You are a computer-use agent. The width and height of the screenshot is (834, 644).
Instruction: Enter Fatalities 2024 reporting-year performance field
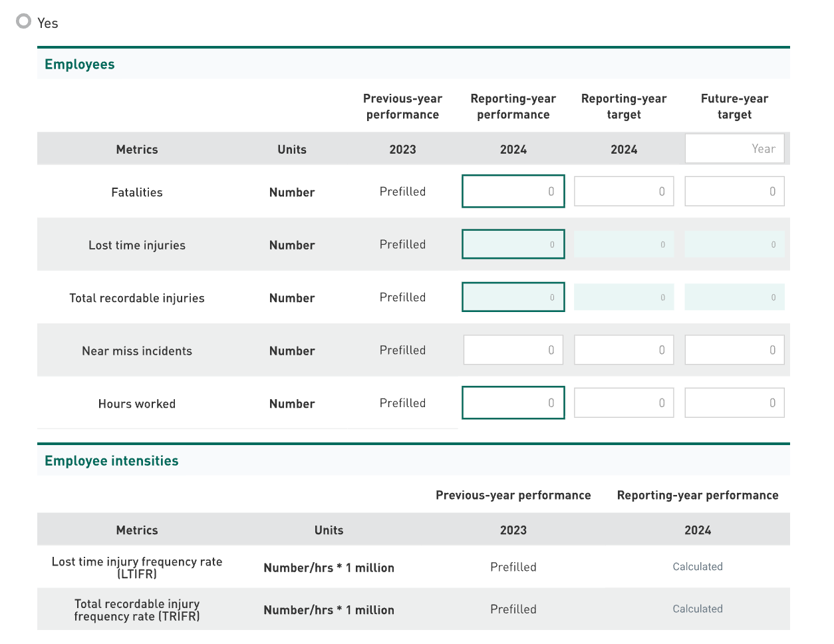coord(513,192)
